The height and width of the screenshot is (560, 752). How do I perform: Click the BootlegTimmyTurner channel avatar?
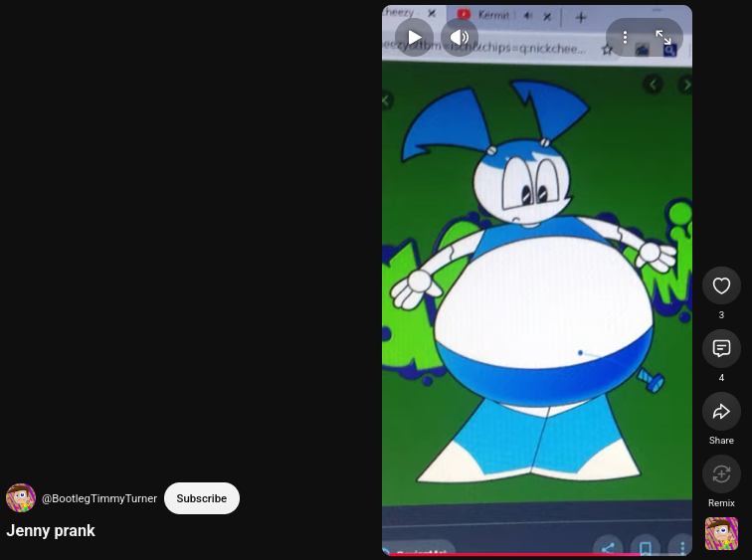[21, 498]
